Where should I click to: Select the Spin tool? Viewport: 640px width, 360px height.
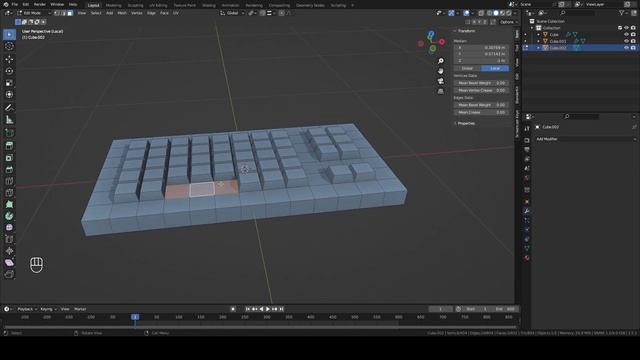click(9, 216)
